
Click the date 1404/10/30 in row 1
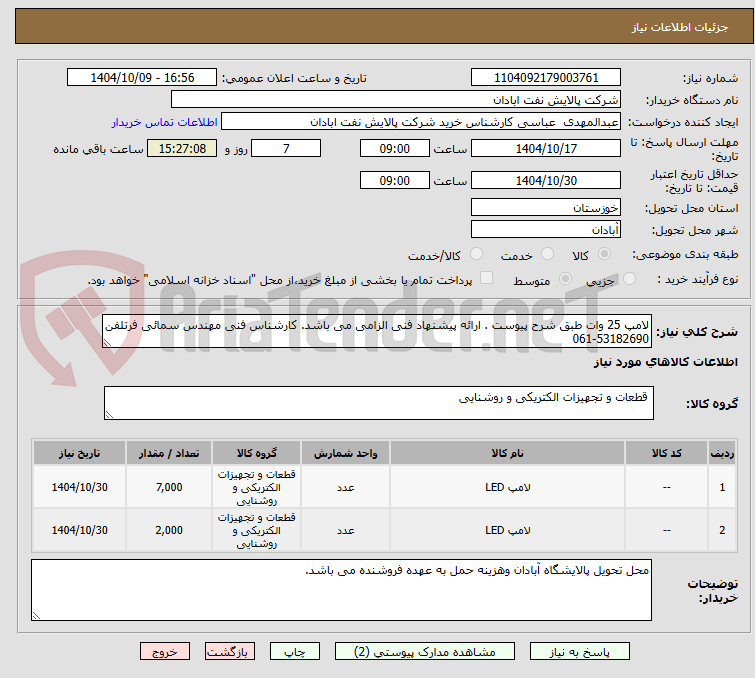click(79, 487)
